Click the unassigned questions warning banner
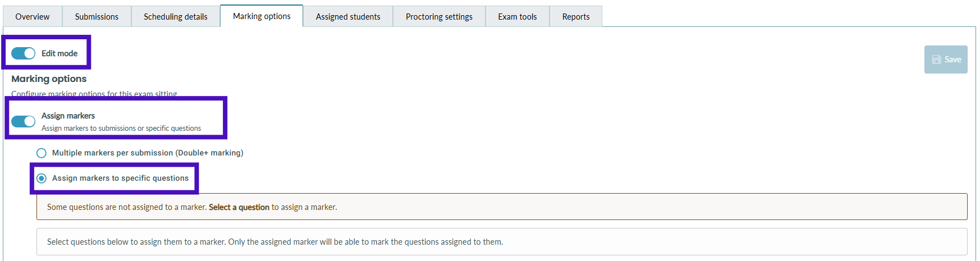This screenshot has height=261, width=980. click(x=561, y=207)
